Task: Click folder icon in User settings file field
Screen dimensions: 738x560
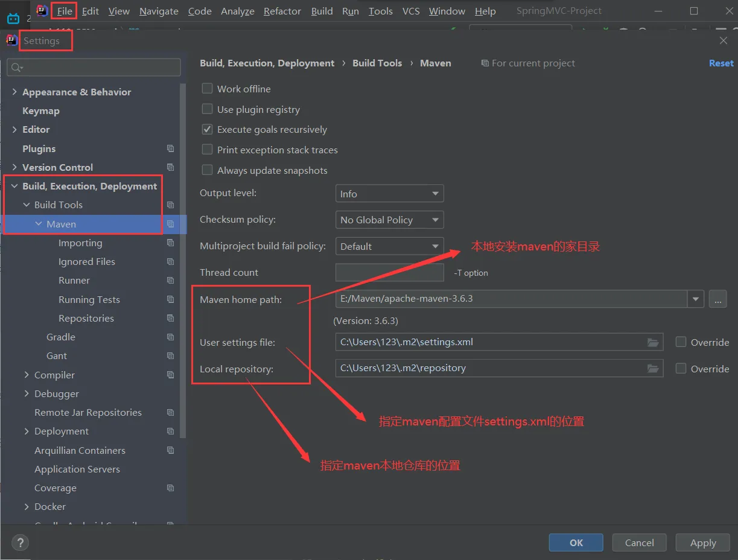Action: pyautogui.click(x=652, y=342)
